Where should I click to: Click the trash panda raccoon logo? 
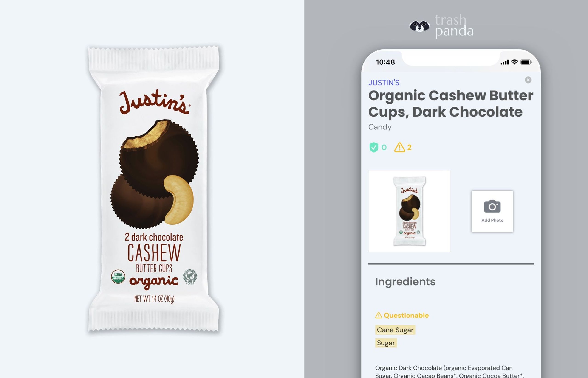[419, 26]
